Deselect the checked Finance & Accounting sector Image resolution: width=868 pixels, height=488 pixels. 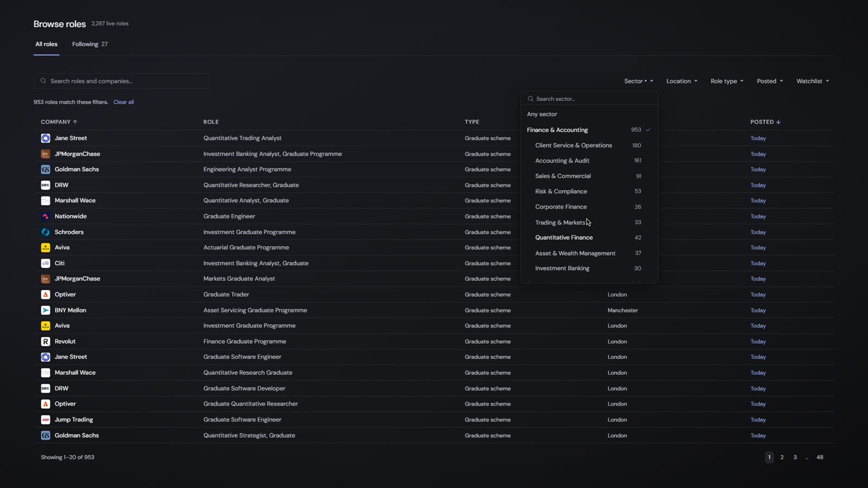[x=589, y=130]
